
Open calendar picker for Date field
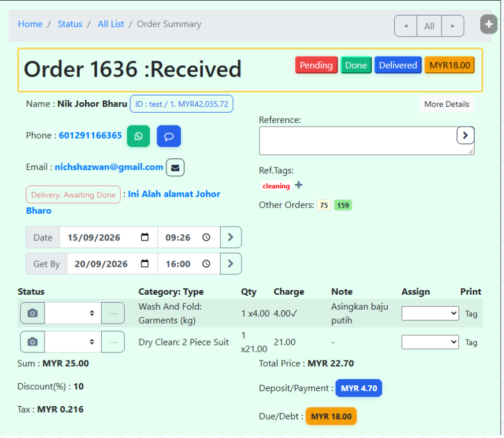(144, 237)
